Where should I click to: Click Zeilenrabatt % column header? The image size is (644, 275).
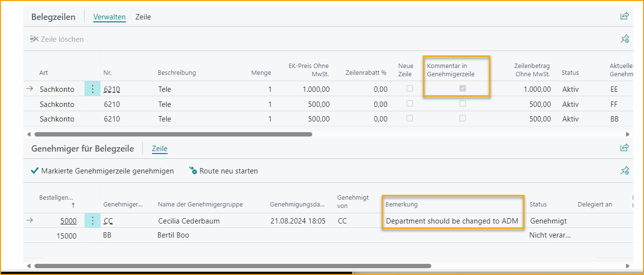[366, 73]
